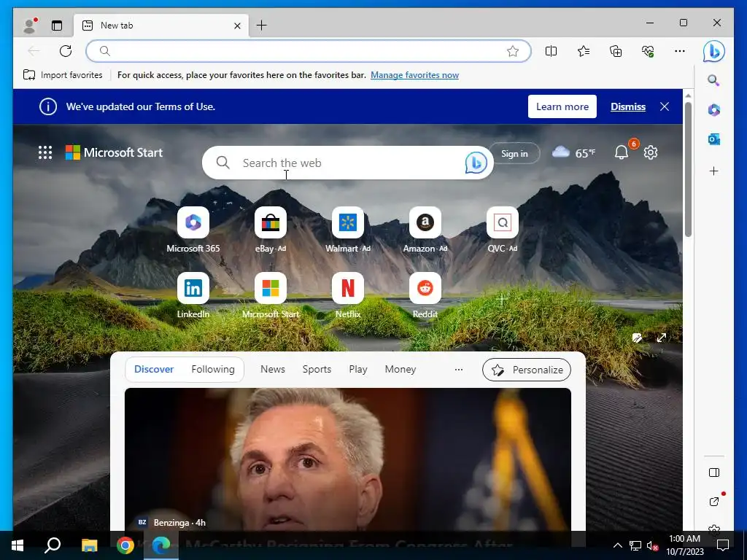Viewport: 747px width, 560px height.
Task: Open the Play tab
Action: tap(357, 370)
